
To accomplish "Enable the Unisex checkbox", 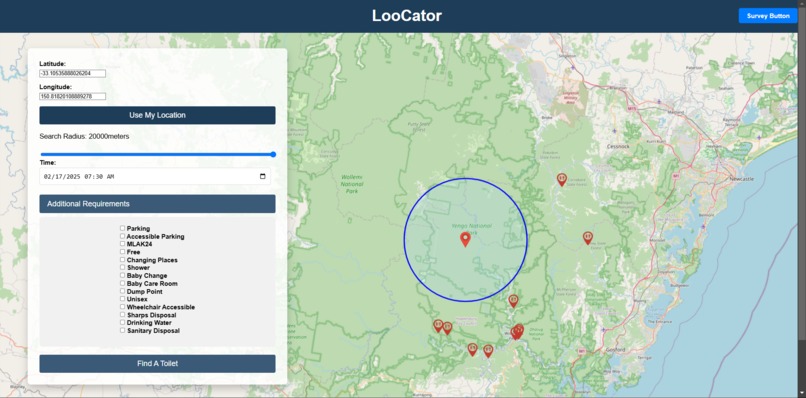I will click(x=122, y=299).
